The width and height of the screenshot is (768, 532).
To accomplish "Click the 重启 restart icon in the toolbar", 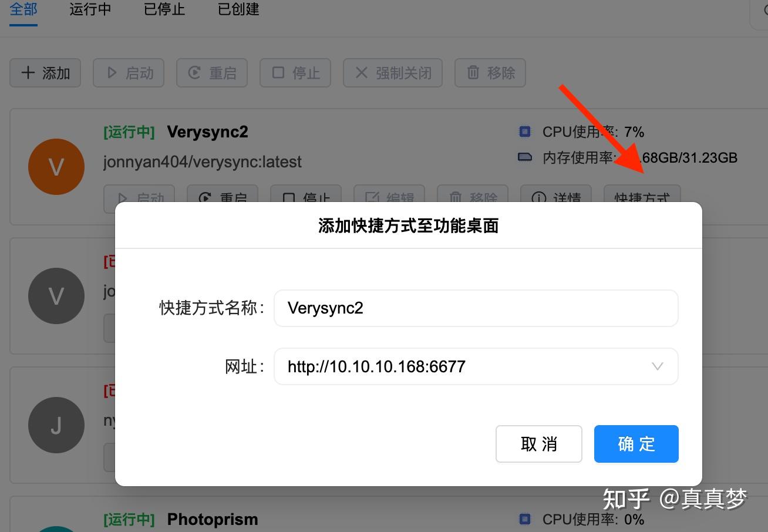I will coord(196,73).
